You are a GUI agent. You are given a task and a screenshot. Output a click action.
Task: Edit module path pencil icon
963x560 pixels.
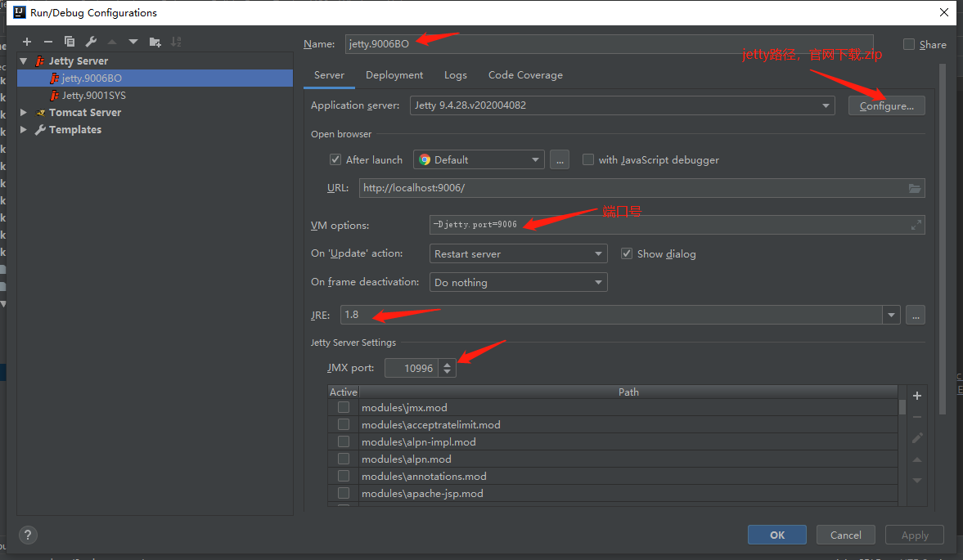917,438
